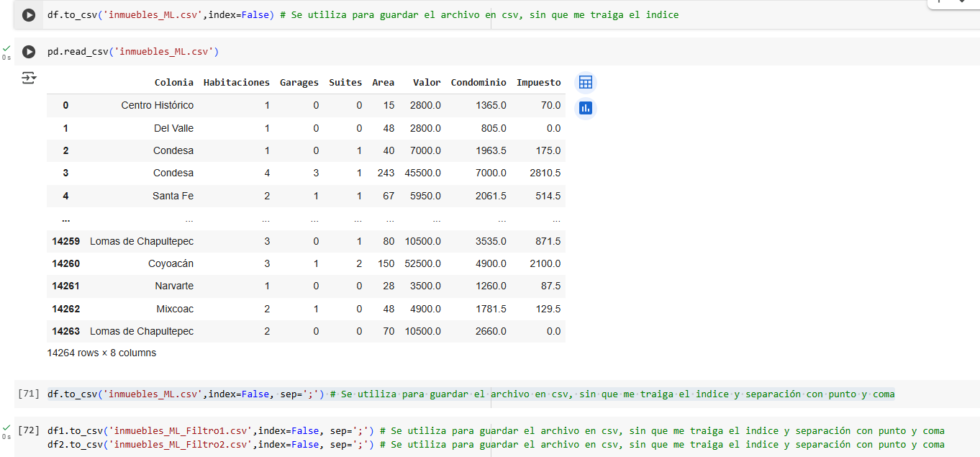Click the Coyoacán cell
The image size is (980, 457).
[171, 263]
